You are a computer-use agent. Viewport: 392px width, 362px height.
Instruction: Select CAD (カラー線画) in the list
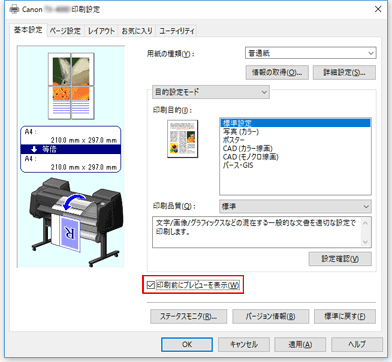[x=295, y=148]
